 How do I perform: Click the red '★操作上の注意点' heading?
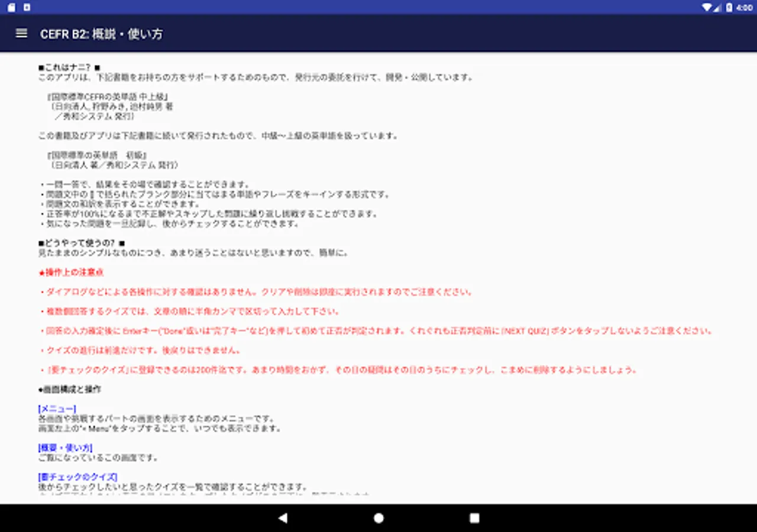pyautogui.click(x=71, y=273)
